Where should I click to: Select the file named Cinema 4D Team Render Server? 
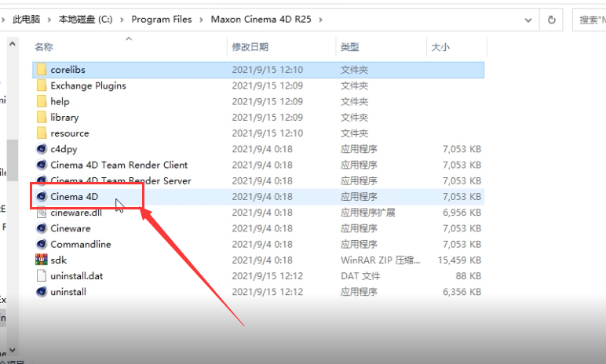point(121,181)
